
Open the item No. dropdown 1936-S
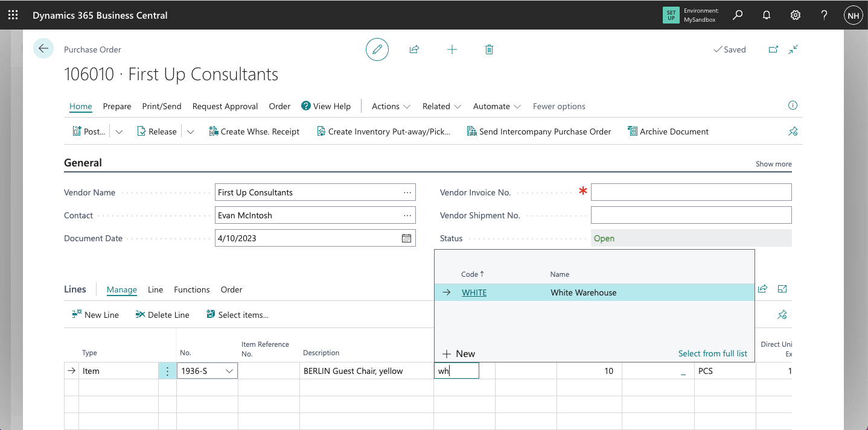[x=229, y=372]
